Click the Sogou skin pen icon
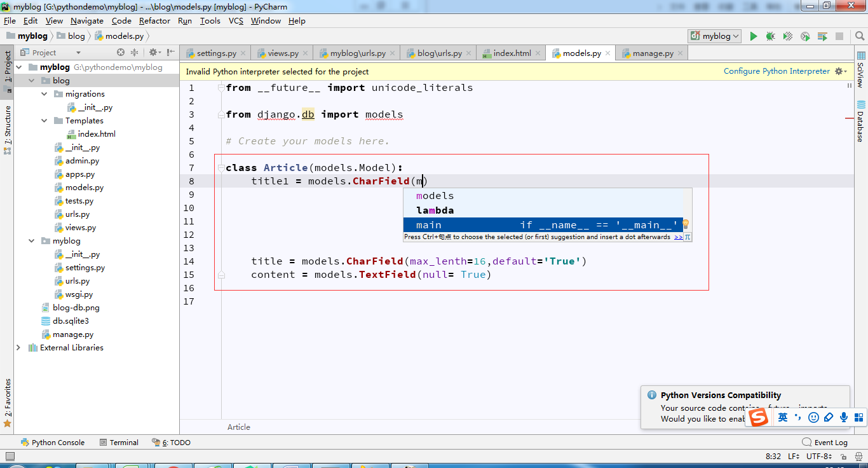 click(x=829, y=417)
